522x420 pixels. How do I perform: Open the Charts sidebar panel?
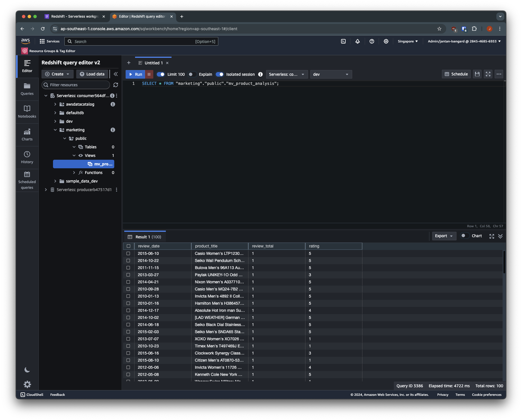[27, 134]
